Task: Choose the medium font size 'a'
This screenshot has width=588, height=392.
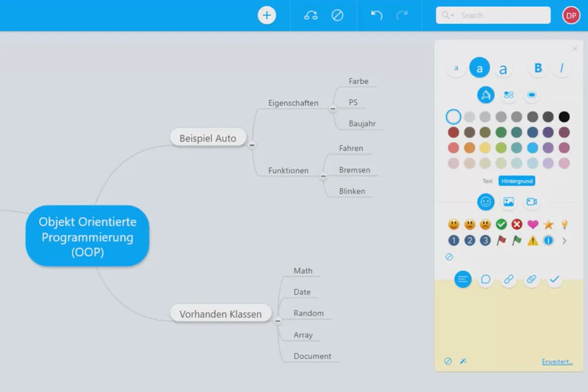Action: (x=480, y=69)
